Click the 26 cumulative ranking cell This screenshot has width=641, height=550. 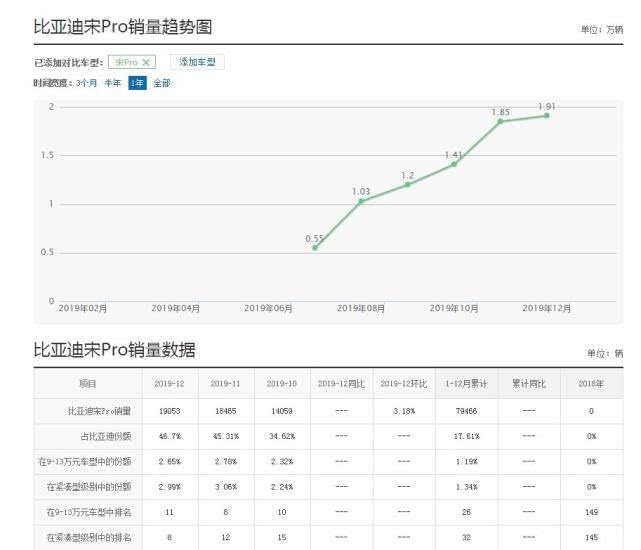(466, 512)
